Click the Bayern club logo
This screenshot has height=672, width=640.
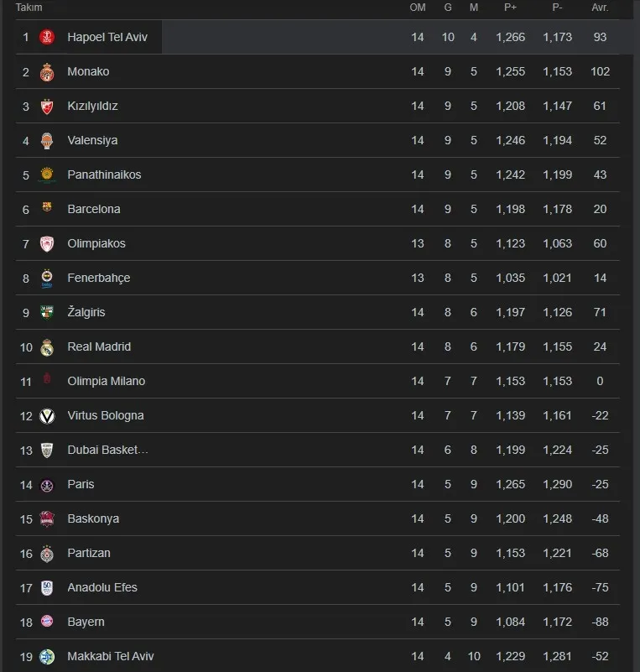pyautogui.click(x=47, y=623)
